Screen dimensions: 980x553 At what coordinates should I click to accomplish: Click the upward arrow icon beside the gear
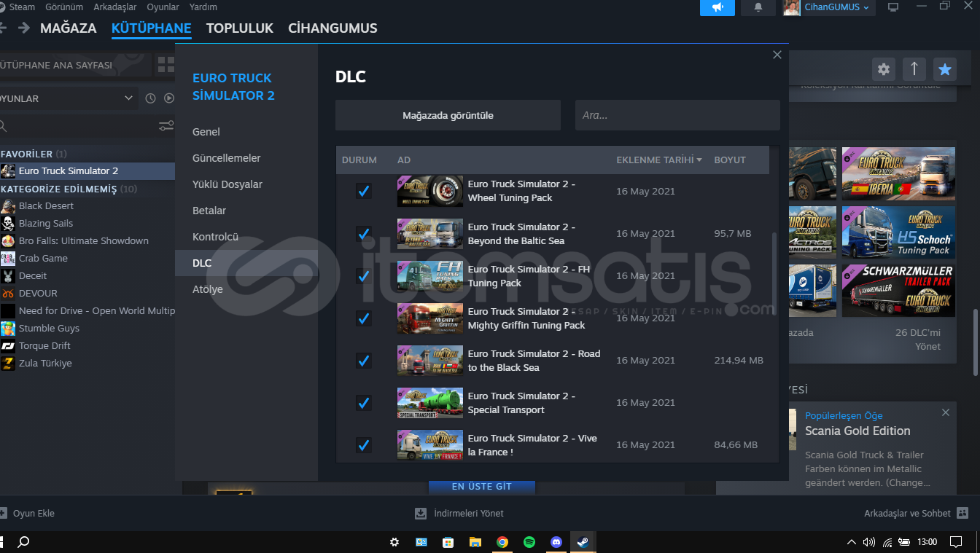point(914,69)
